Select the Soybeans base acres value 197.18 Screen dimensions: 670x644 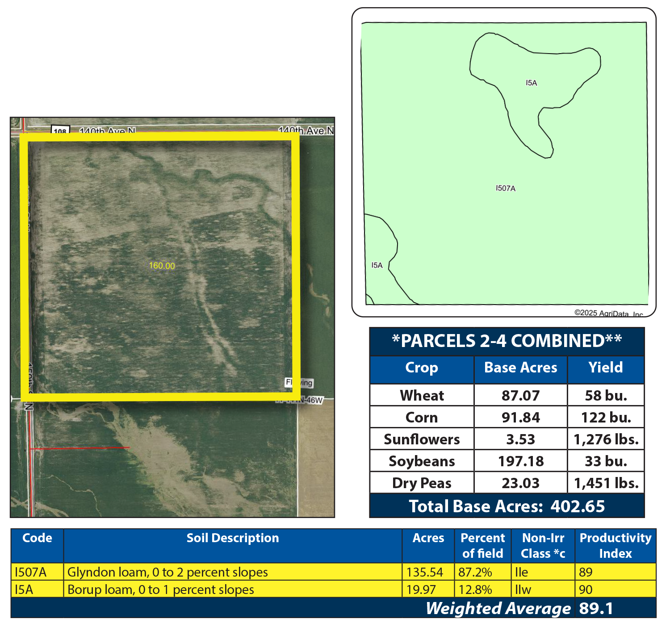click(520, 461)
